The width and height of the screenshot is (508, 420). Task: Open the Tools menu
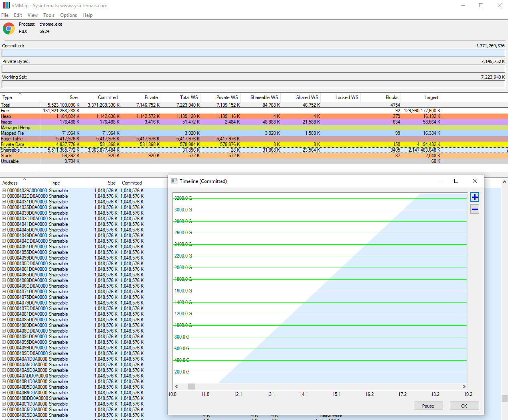pos(49,15)
